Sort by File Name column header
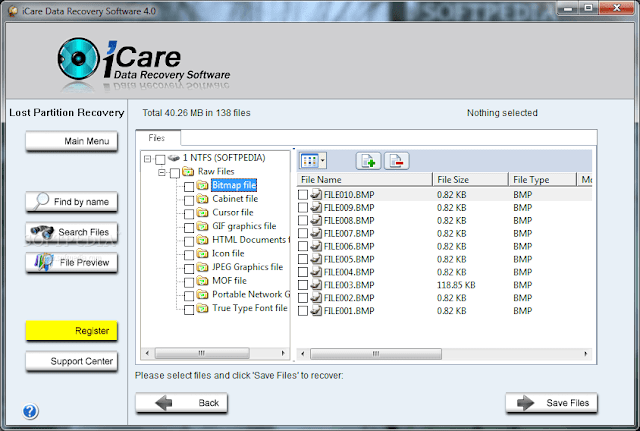Viewport: 640px width, 431px height. click(x=364, y=180)
